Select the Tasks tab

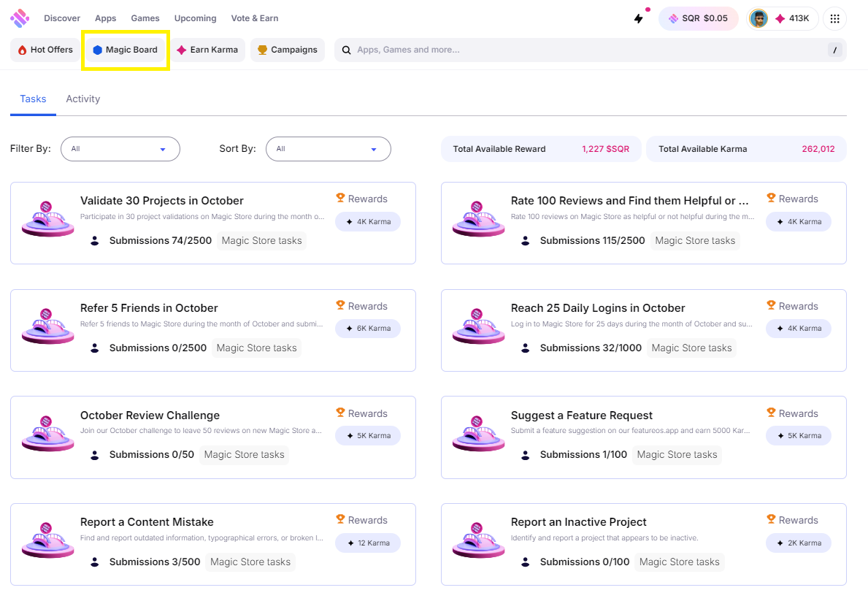pyautogui.click(x=33, y=99)
